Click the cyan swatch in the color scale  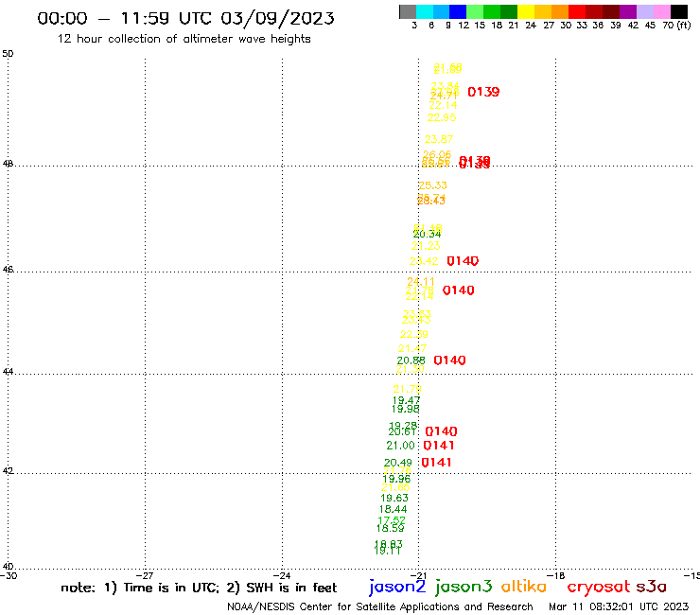coord(425,11)
